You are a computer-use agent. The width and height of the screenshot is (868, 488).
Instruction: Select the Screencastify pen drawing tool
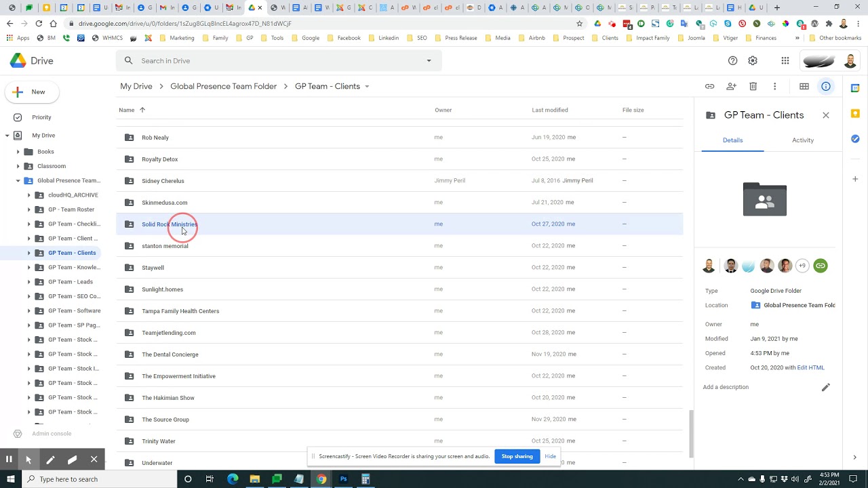pos(50,459)
